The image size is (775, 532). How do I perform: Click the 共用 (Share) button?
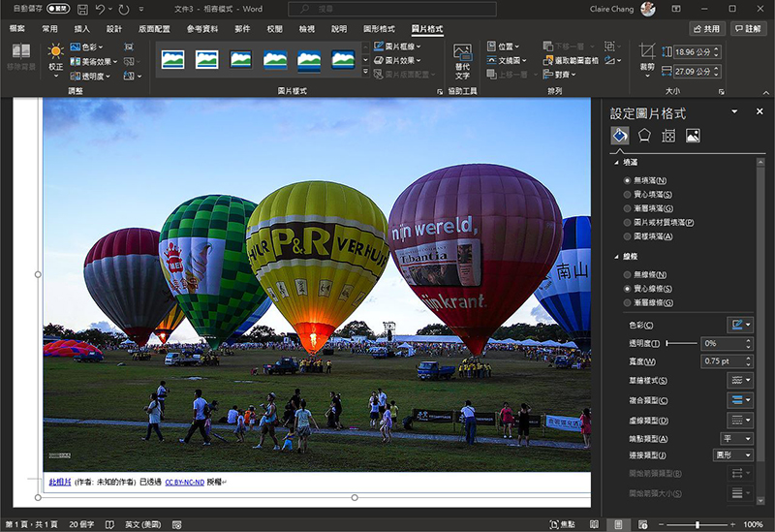coord(705,29)
